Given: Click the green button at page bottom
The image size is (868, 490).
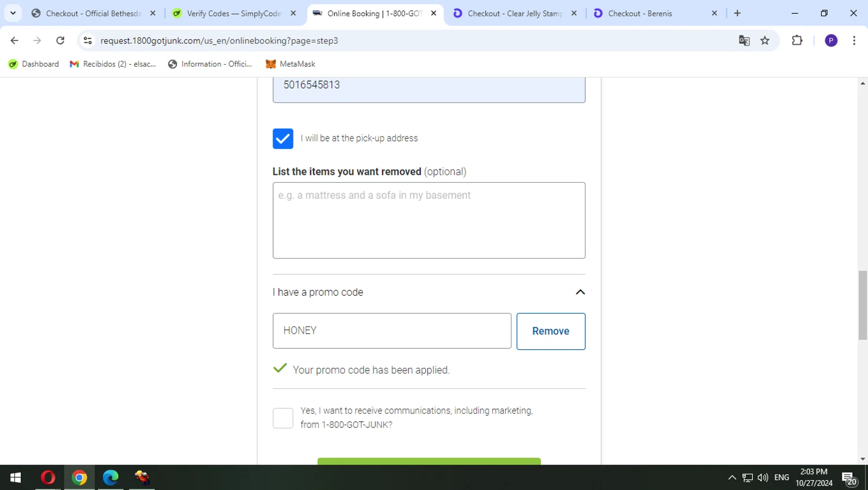Looking at the screenshot, I should point(429,461).
